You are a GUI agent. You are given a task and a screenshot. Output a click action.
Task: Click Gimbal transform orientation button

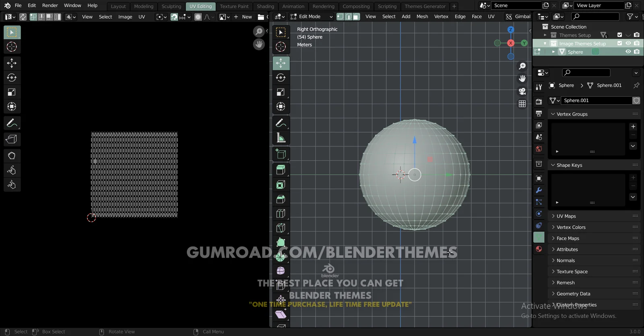(518, 17)
